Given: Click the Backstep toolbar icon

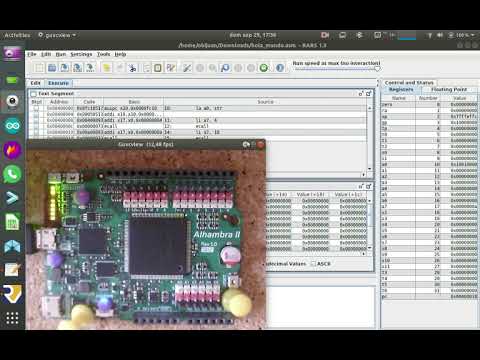Looking at the screenshot, I should pyautogui.click(x=225, y=68).
